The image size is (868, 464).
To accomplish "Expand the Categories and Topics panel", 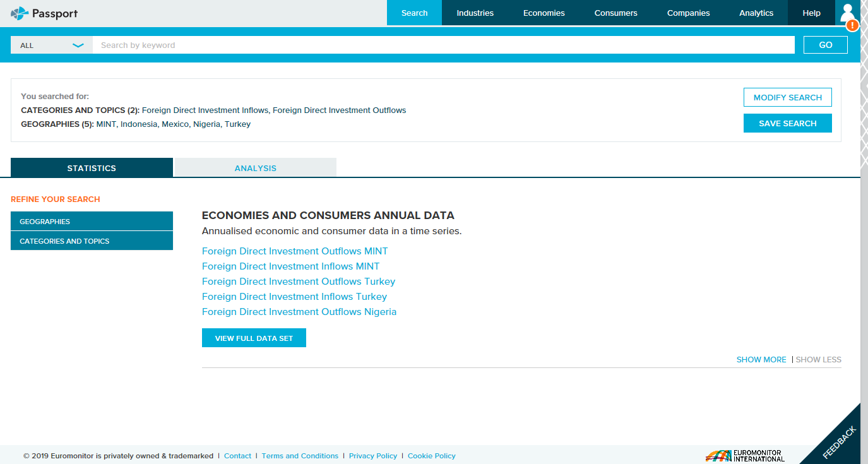I will [x=92, y=241].
